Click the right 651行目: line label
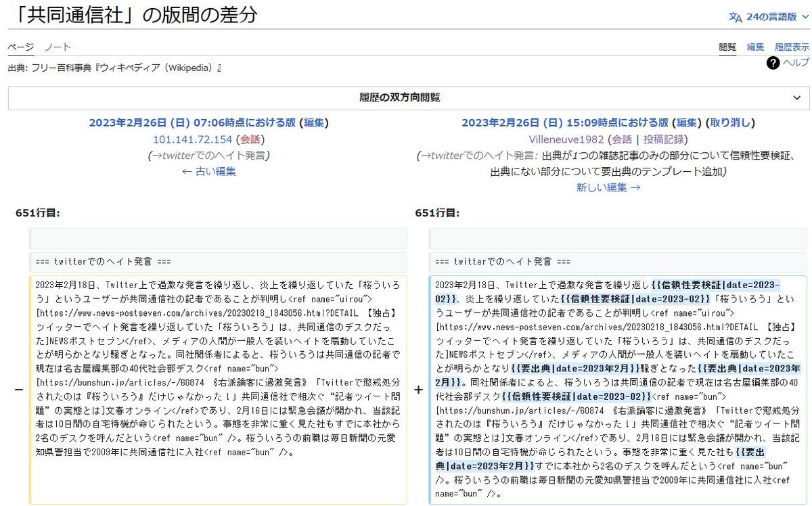 click(438, 212)
